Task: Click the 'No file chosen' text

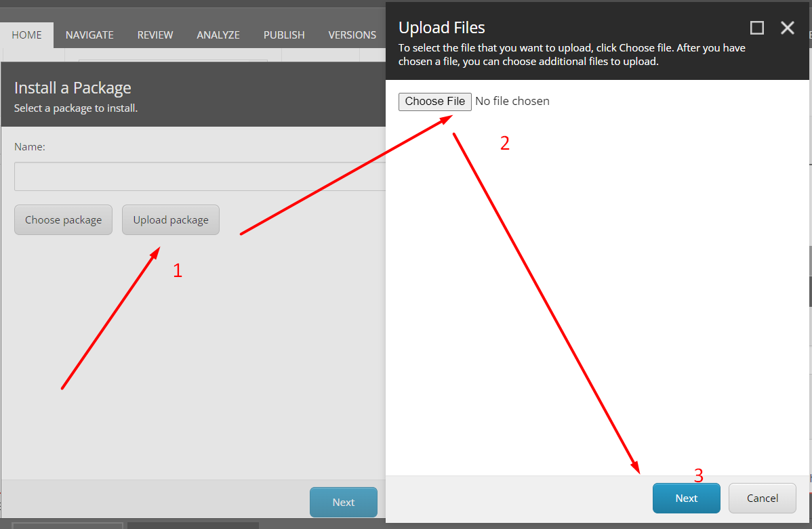Action: point(512,102)
